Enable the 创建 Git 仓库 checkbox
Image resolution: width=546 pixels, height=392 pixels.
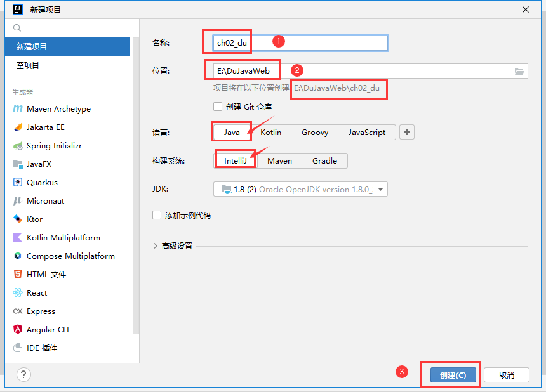click(218, 107)
